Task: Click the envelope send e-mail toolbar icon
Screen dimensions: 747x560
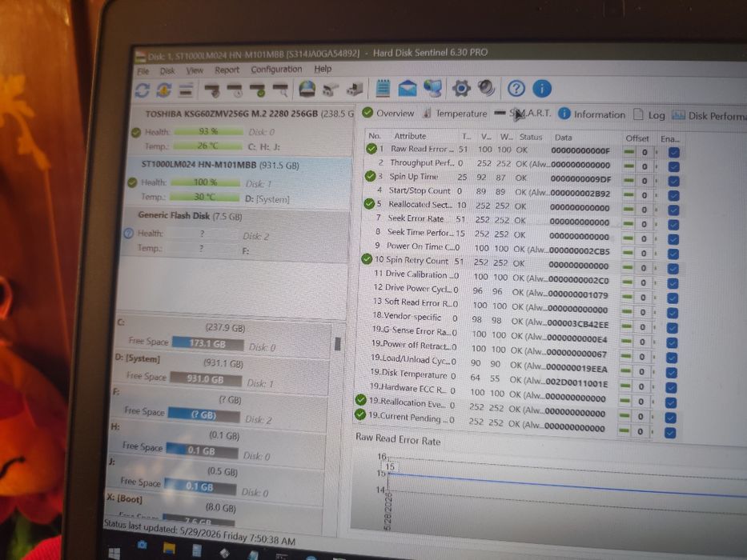Action: pyautogui.click(x=407, y=89)
